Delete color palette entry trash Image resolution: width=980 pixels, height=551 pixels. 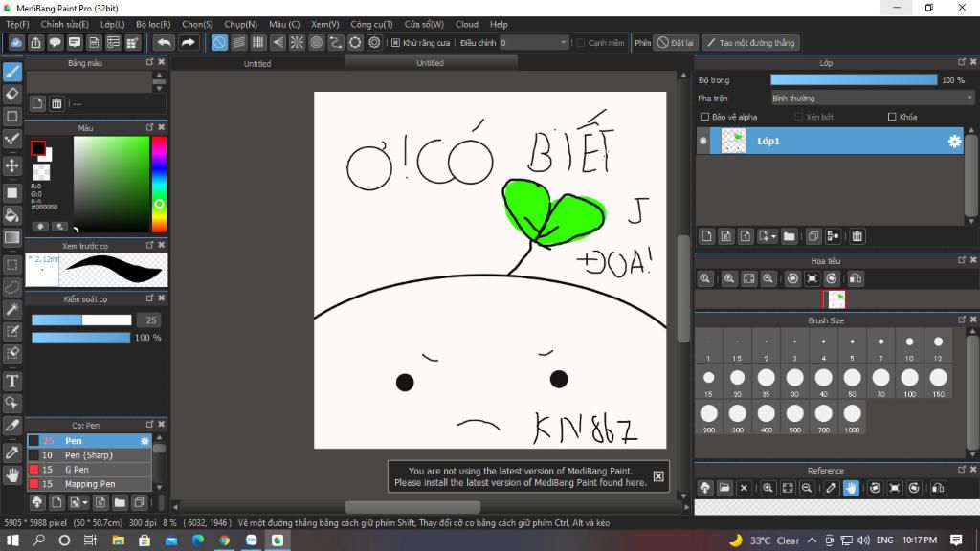coord(56,103)
